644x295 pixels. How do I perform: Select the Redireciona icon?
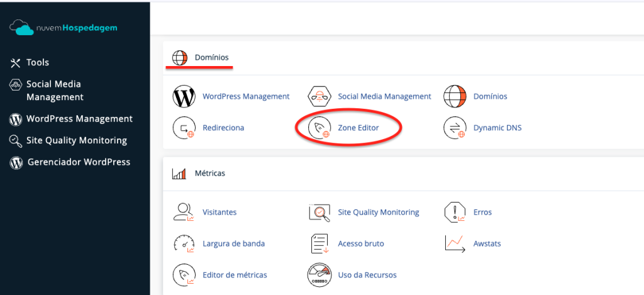pyautogui.click(x=184, y=128)
